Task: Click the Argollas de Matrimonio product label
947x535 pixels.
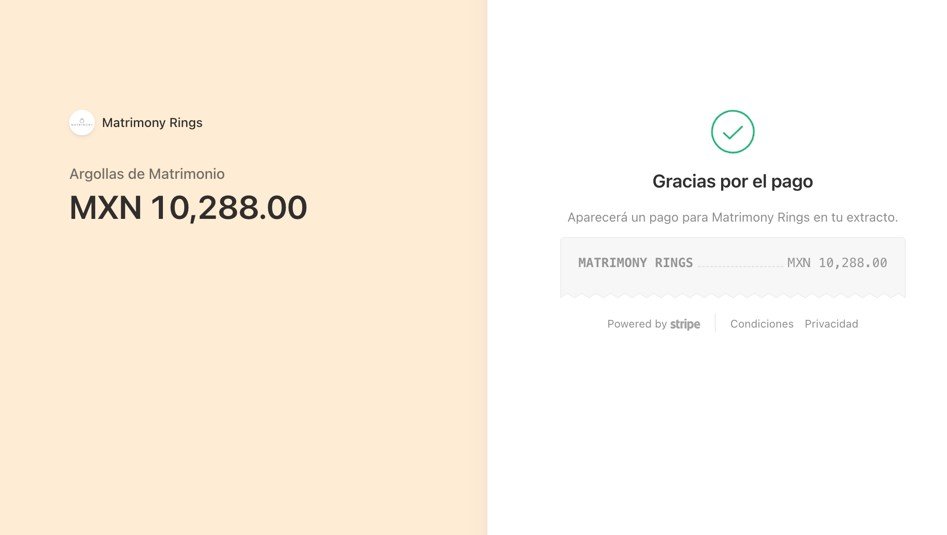Action: [147, 174]
